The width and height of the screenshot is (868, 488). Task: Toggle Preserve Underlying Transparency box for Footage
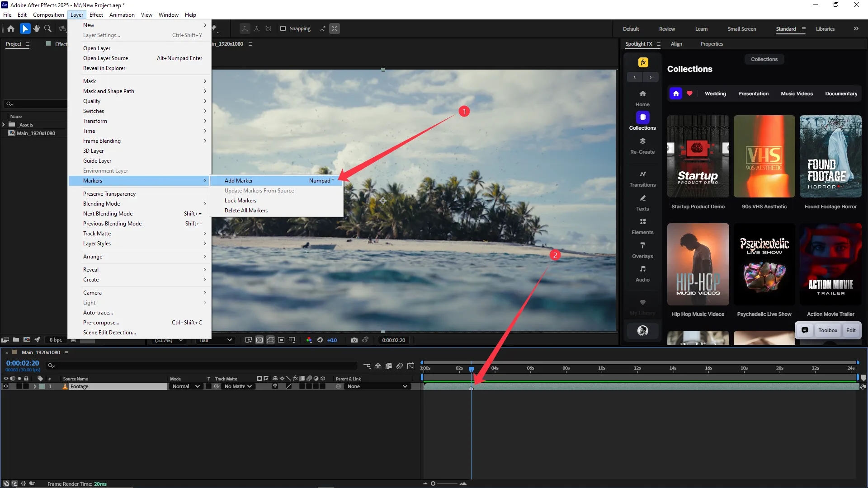208,386
